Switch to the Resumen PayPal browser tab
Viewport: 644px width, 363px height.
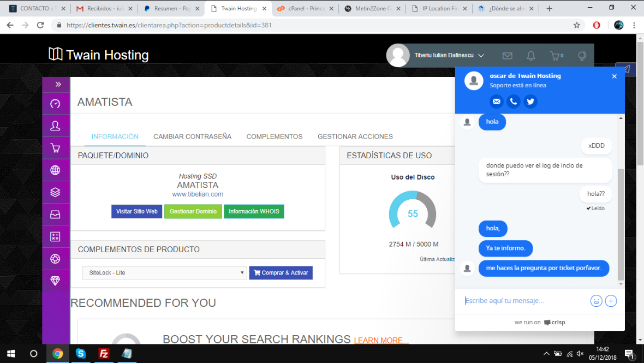point(171,8)
